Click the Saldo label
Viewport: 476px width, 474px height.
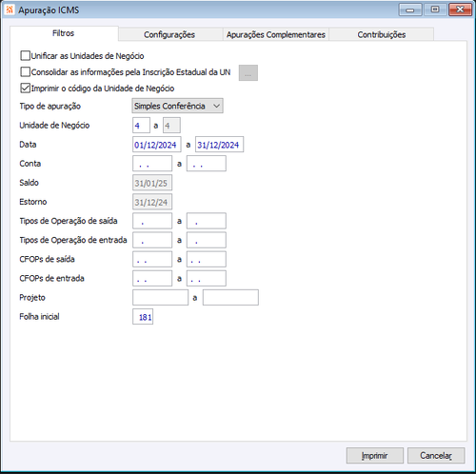[x=29, y=183]
